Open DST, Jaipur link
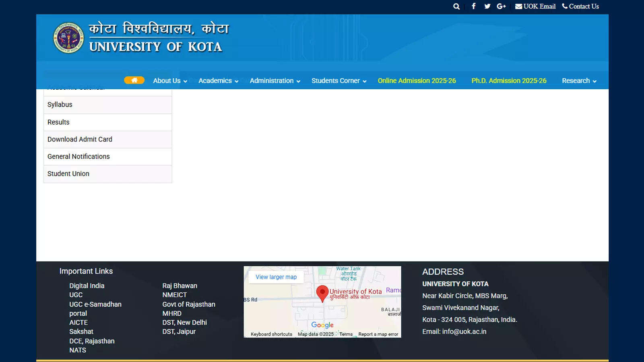This screenshot has height=362, width=644. point(179,331)
